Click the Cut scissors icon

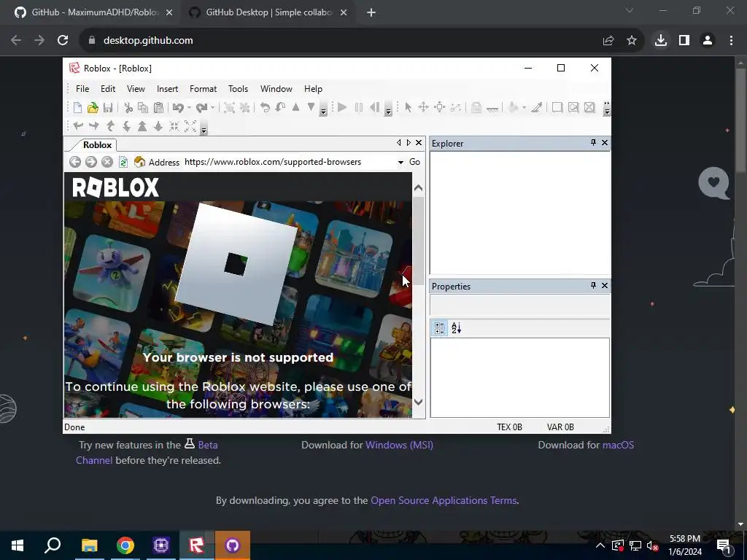(128, 108)
